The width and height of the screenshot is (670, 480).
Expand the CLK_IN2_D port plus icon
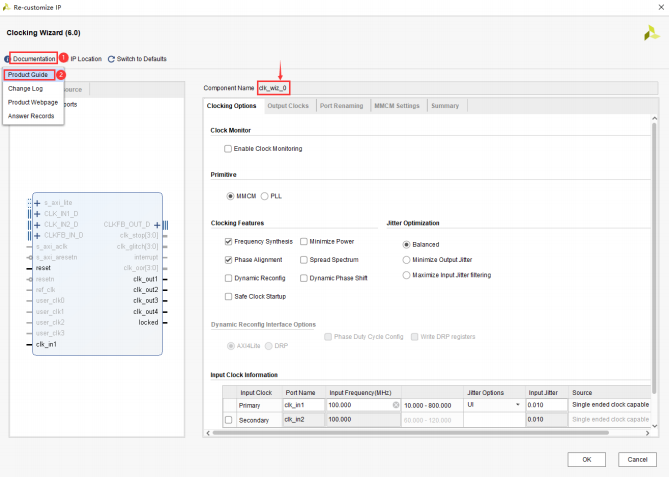click(37, 225)
